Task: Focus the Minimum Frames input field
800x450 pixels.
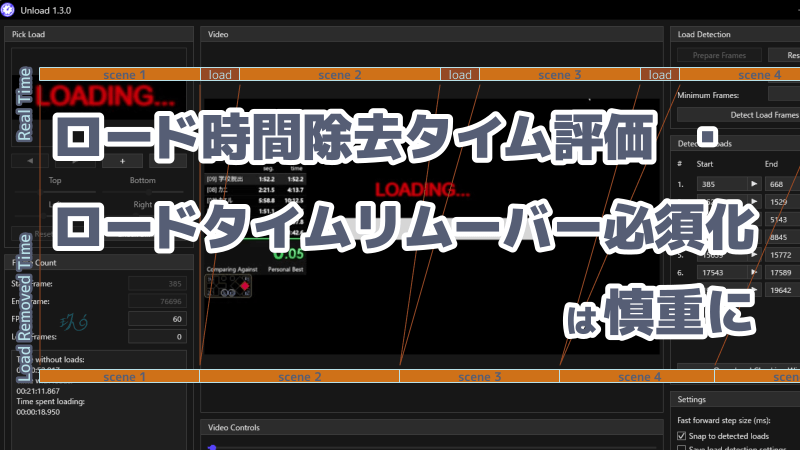Action: [784, 95]
